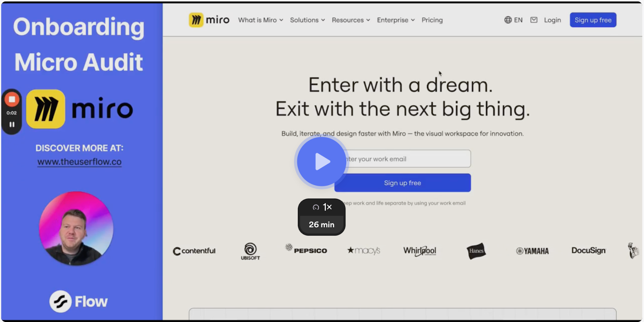Change playback speed from 1x

pyautogui.click(x=322, y=207)
